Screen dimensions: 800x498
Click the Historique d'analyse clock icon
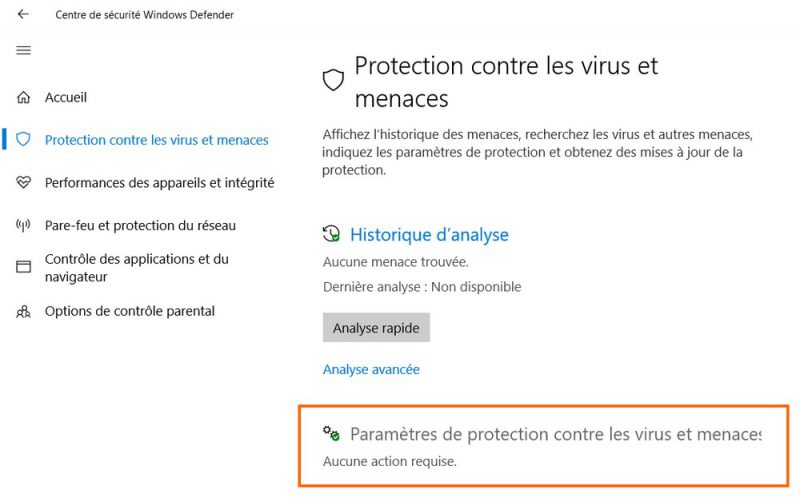[331, 234]
